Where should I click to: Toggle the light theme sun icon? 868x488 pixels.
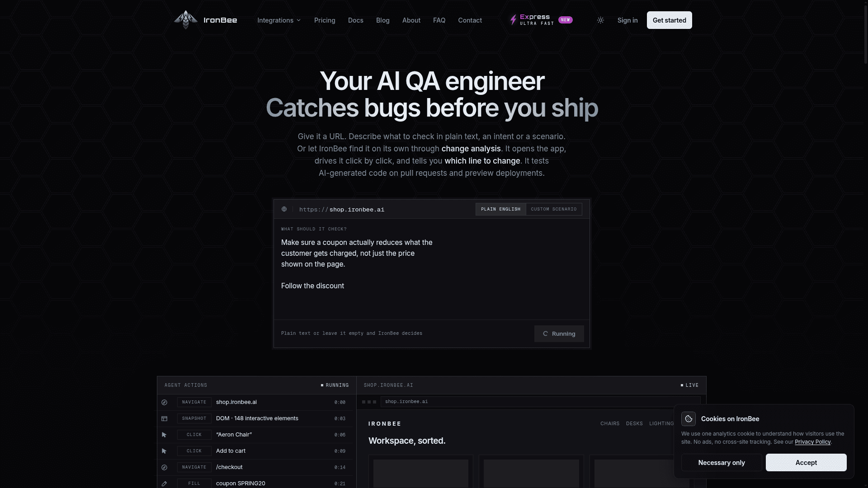click(600, 20)
